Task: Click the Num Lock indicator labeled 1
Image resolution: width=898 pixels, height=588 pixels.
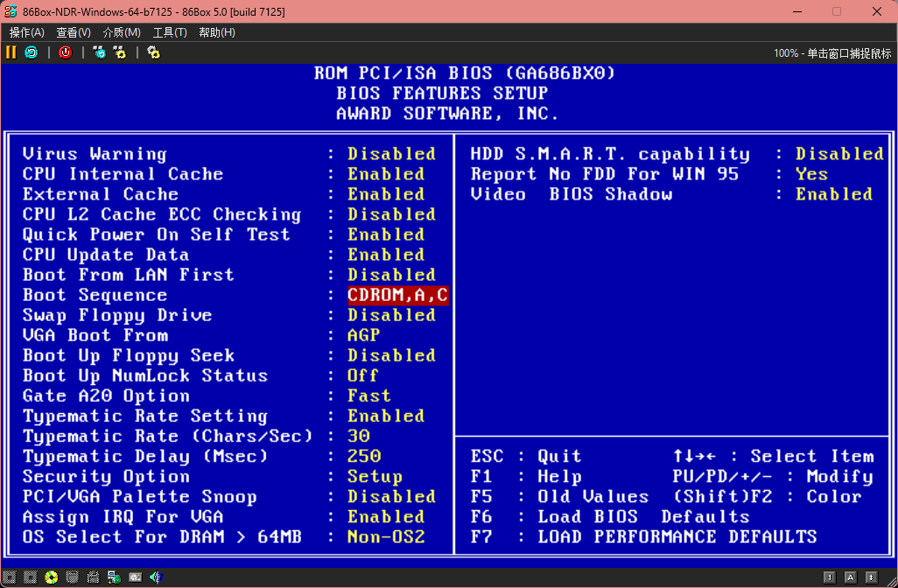Action: point(829,577)
